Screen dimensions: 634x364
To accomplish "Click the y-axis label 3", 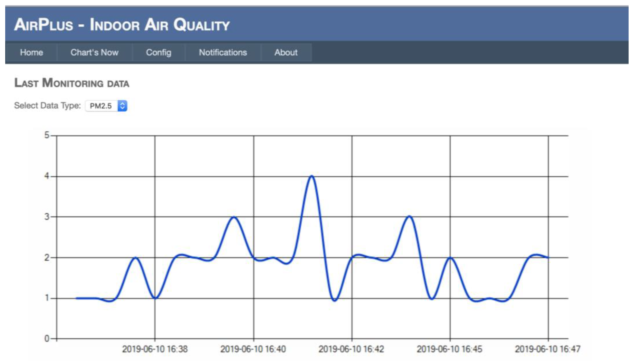I will pyautogui.click(x=47, y=216).
